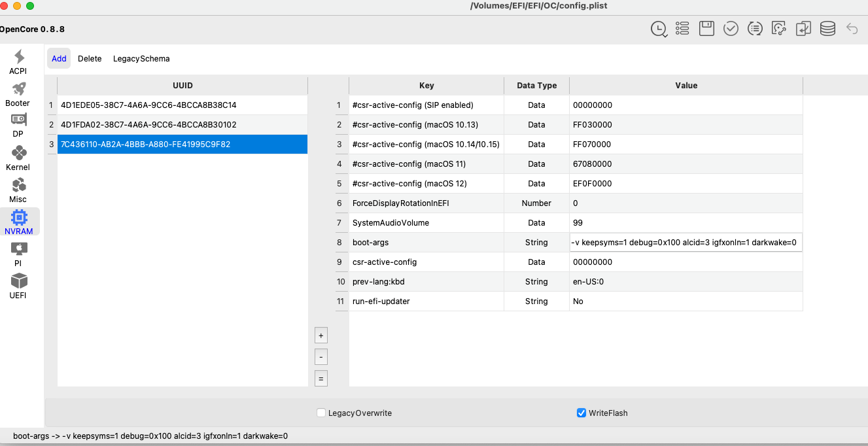
Task: Switch to the Delete tab
Action: click(x=90, y=58)
